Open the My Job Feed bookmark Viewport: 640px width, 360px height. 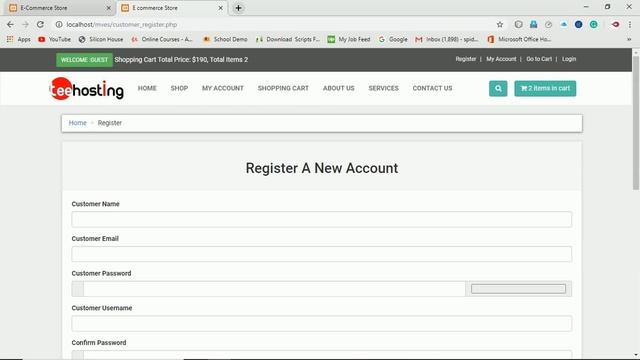click(x=349, y=39)
